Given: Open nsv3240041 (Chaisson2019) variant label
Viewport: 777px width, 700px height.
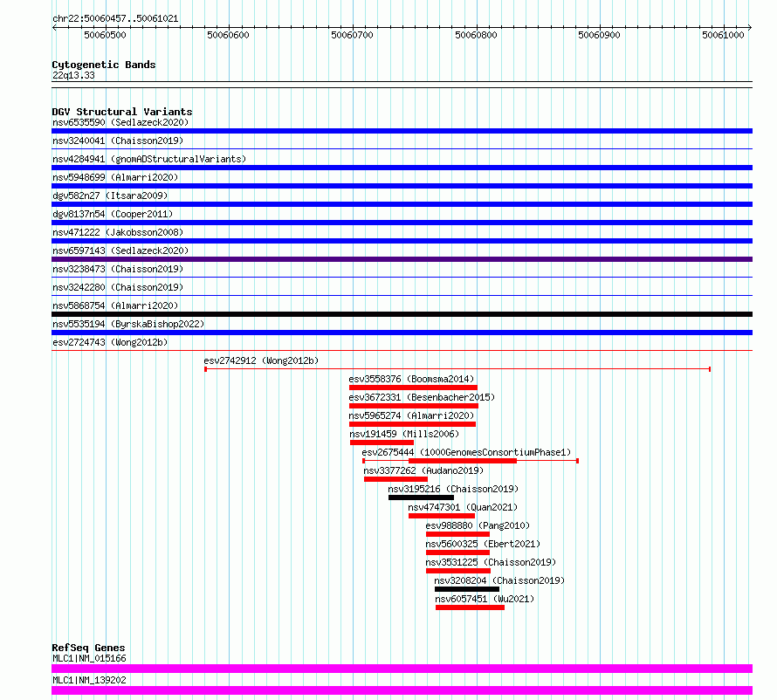Looking at the screenshot, I should 118,141.
